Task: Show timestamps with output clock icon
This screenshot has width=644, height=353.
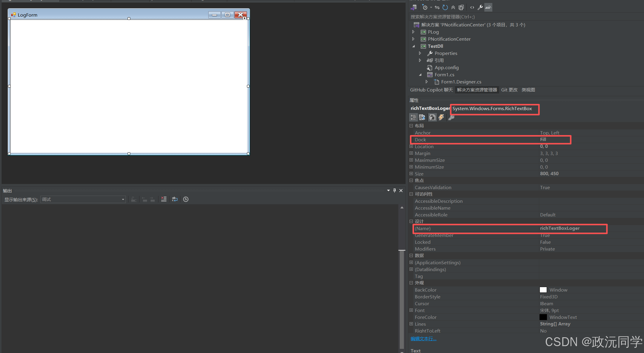Action: (x=186, y=199)
